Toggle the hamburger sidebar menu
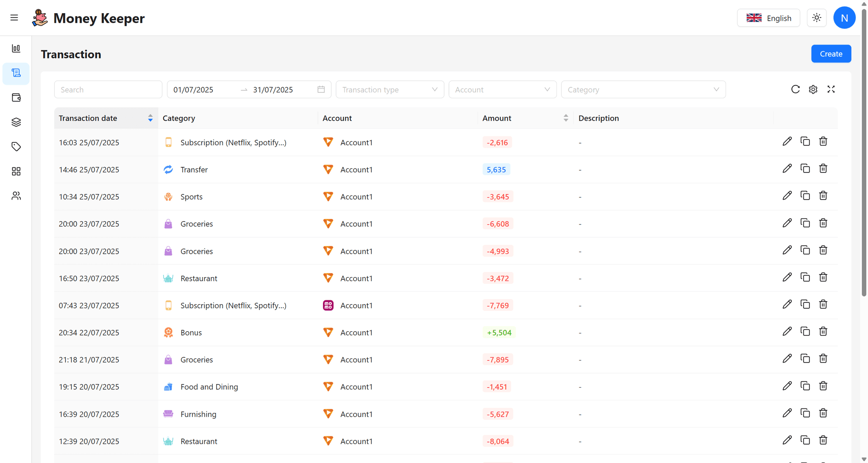Viewport: 868px width, 463px height. [x=14, y=18]
